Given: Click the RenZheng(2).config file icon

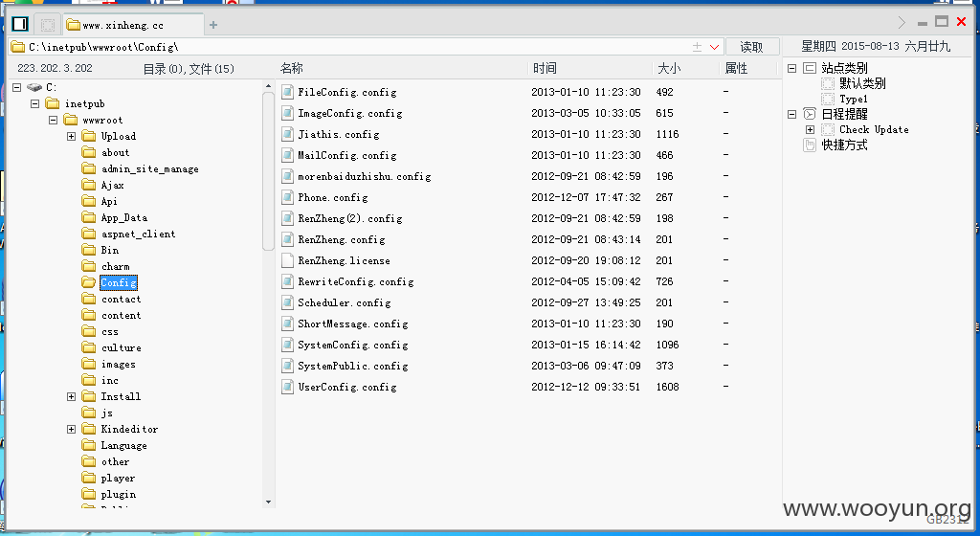Looking at the screenshot, I should 287,218.
